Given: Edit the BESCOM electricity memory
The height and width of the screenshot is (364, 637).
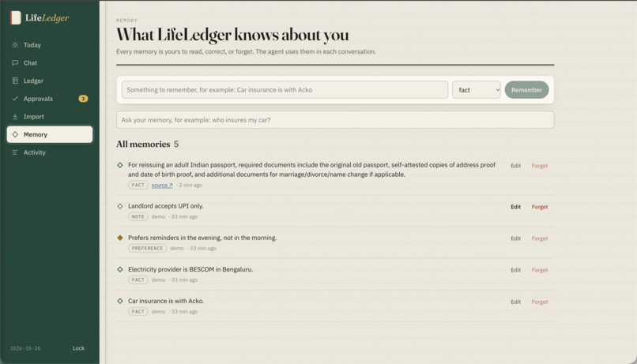Looking at the screenshot, I should point(515,270).
